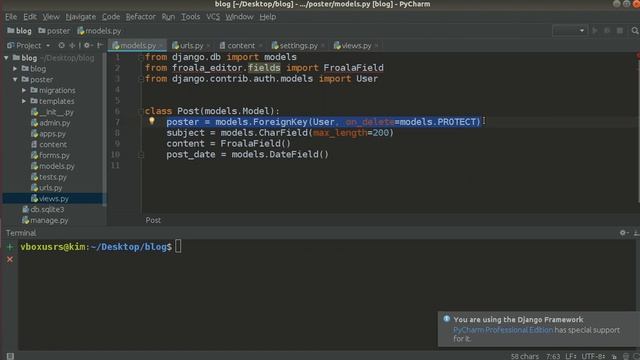Open Terminal panel gear settings
The width and height of the screenshot is (640, 360).
[623, 233]
